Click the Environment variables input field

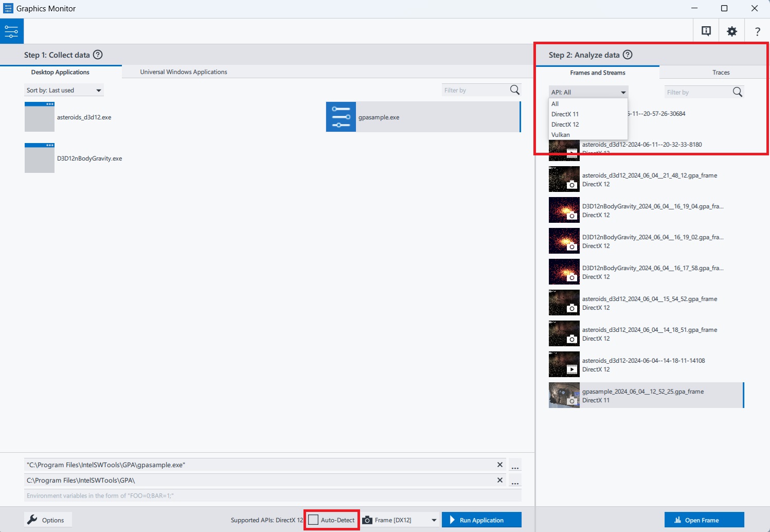[x=273, y=495]
